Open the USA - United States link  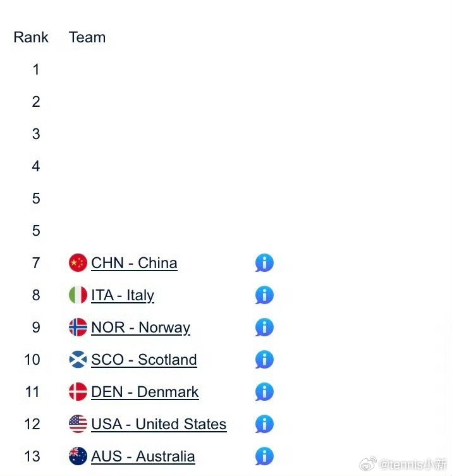[159, 424]
